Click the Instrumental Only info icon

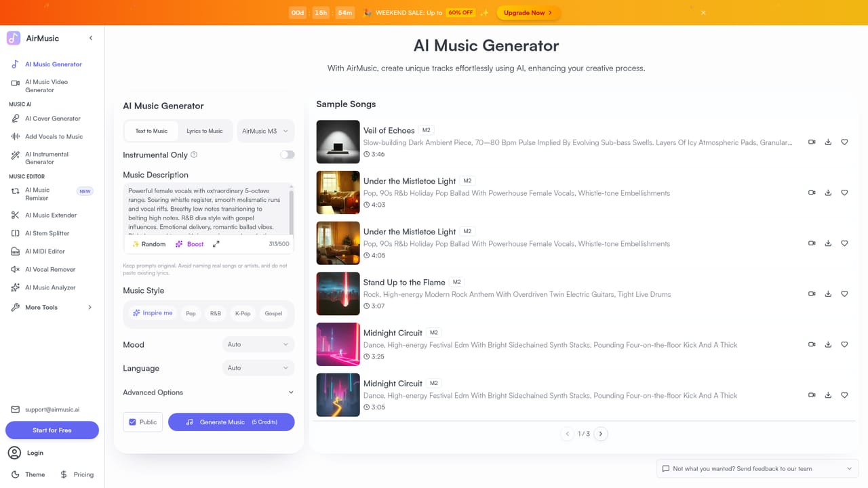[194, 155]
